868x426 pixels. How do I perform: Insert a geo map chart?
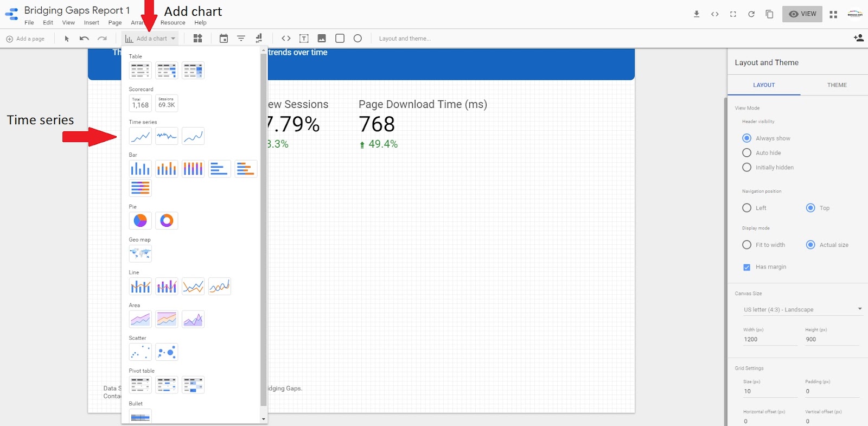click(140, 253)
